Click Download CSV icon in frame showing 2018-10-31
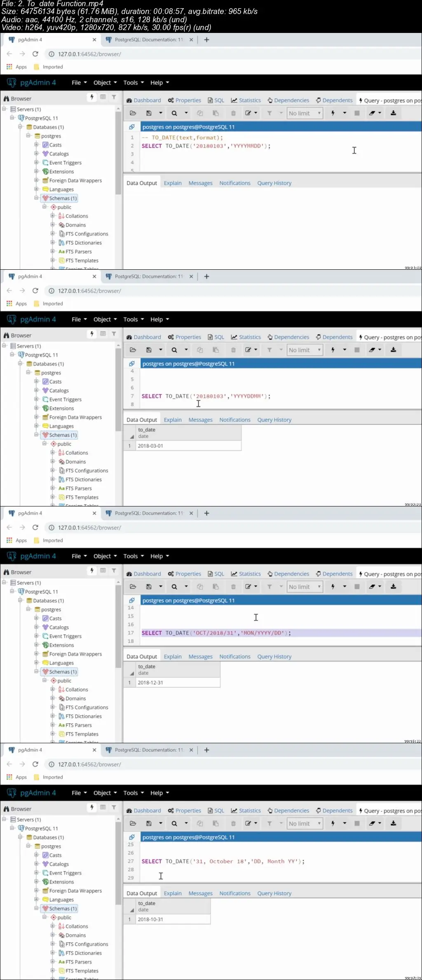Viewport: 422px width, 980px height. pyautogui.click(x=394, y=824)
